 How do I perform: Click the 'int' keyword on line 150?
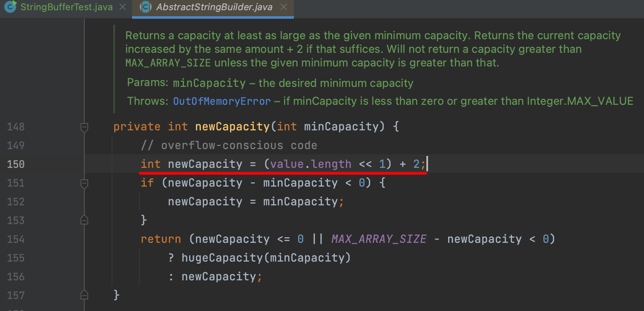(x=151, y=164)
